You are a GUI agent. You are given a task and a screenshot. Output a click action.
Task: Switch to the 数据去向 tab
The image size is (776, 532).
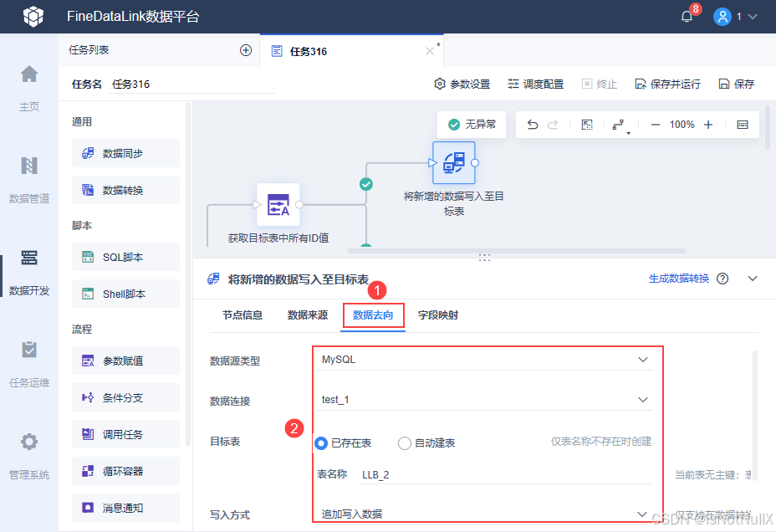[373, 315]
